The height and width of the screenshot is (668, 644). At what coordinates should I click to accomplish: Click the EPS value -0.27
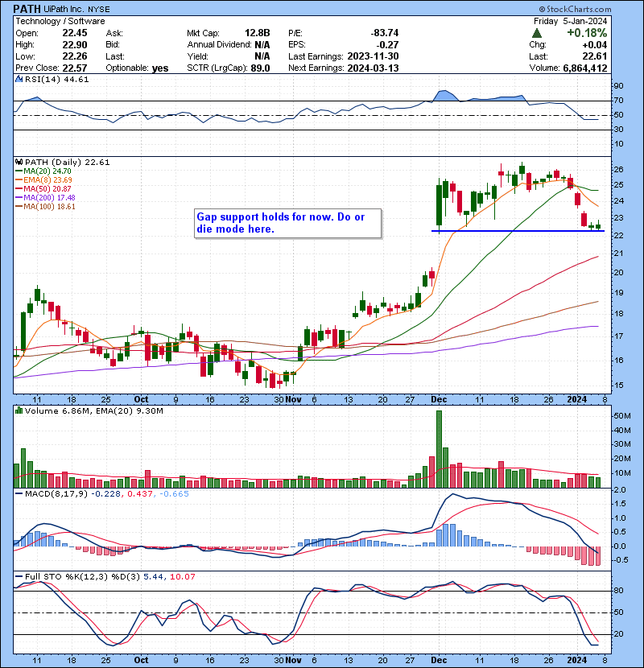click(387, 45)
